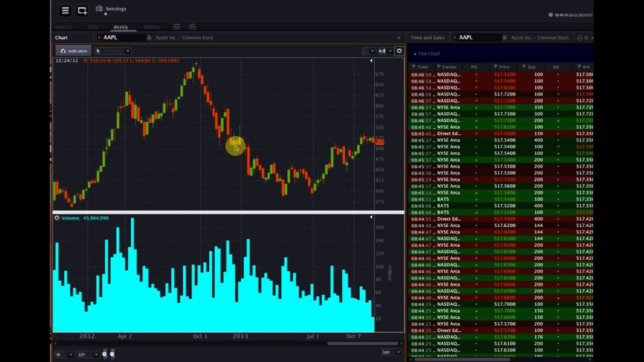Click the PD column header
This screenshot has height=362, width=644.
click(474, 67)
